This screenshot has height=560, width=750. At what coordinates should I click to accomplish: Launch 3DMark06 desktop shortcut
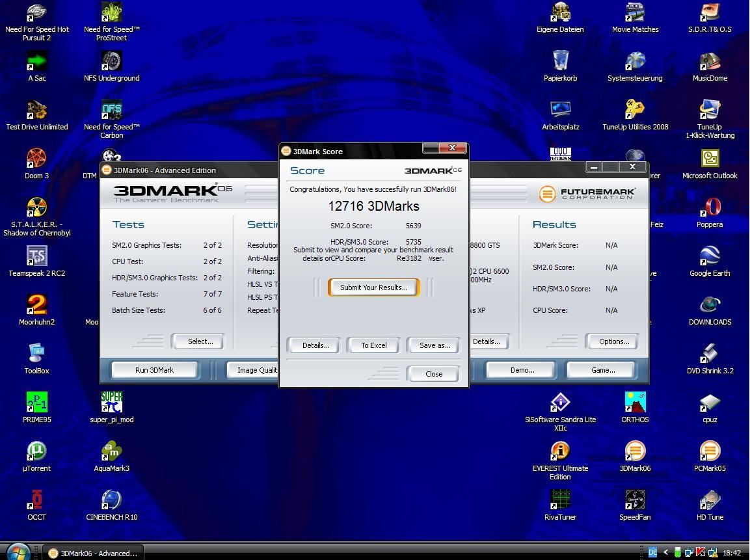tap(635, 456)
